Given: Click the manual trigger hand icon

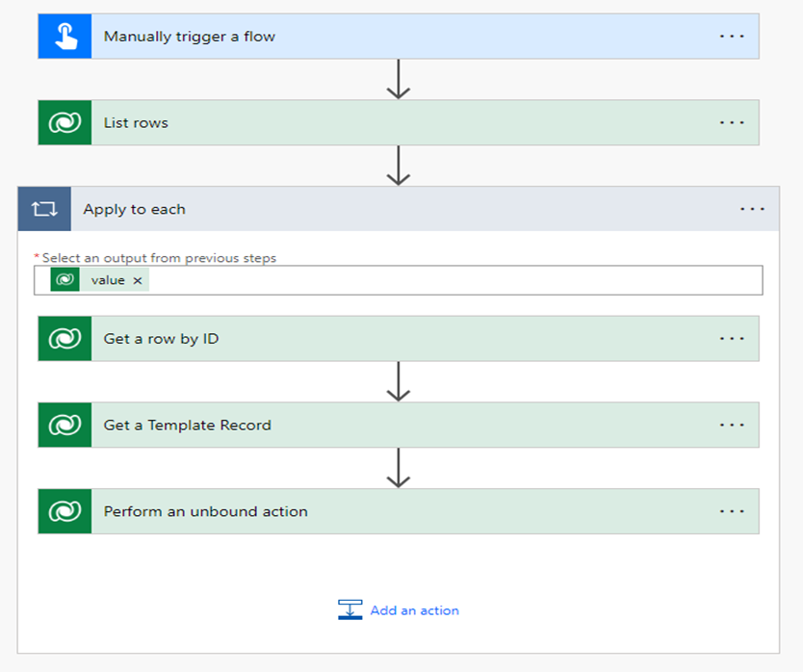Looking at the screenshot, I should [65, 37].
